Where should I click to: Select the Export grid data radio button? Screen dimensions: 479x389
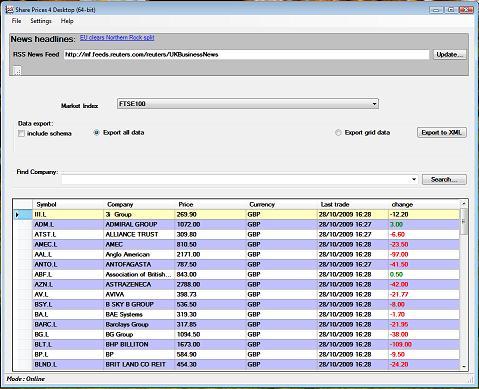click(x=338, y=133)
